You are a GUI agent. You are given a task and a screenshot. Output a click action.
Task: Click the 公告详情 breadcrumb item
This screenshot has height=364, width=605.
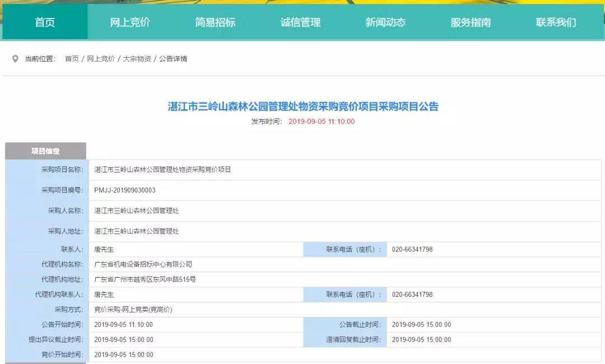point(173,59)
